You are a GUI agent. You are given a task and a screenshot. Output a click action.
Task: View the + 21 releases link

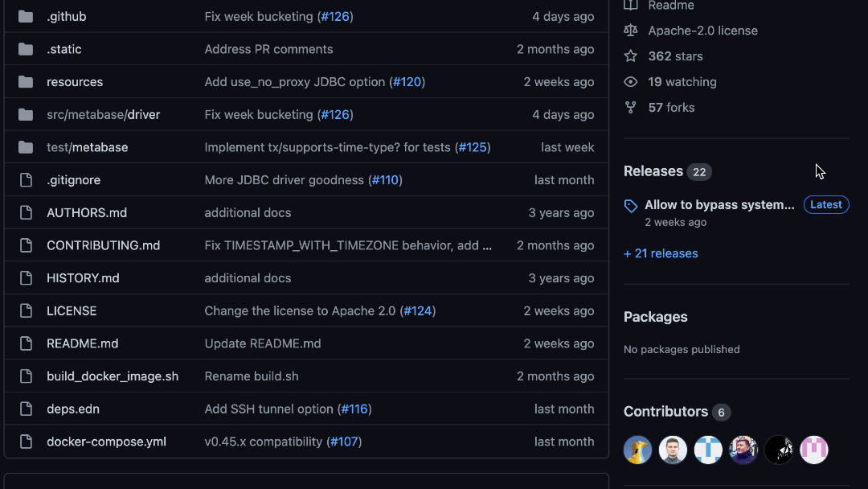click(661, 253)
